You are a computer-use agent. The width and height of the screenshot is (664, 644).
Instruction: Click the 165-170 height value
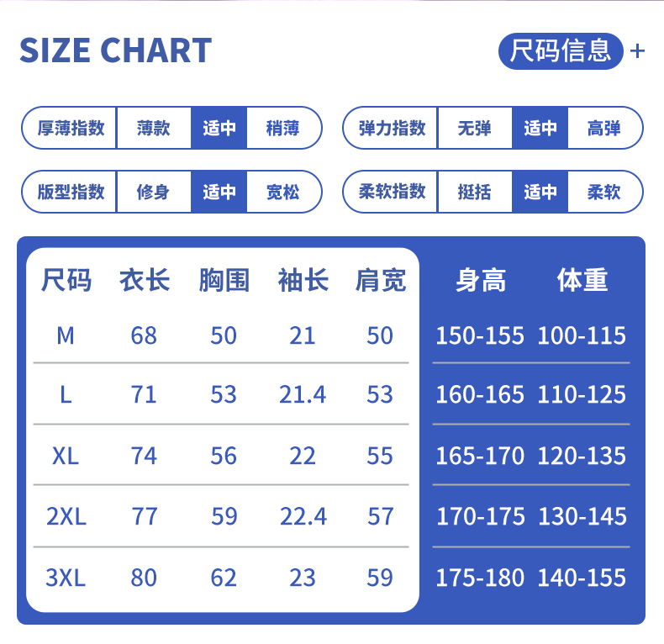click(480, 456)
